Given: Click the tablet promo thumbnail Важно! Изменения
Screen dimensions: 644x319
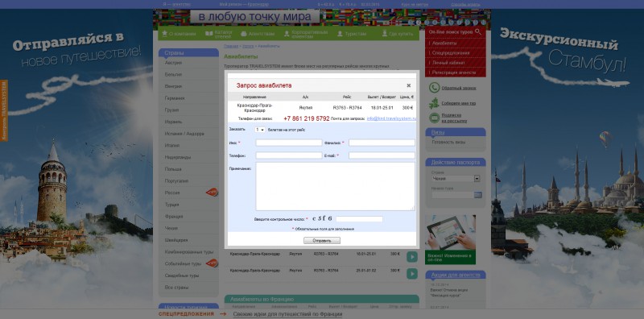Looking at the screenshot, I should pos(450,239).
